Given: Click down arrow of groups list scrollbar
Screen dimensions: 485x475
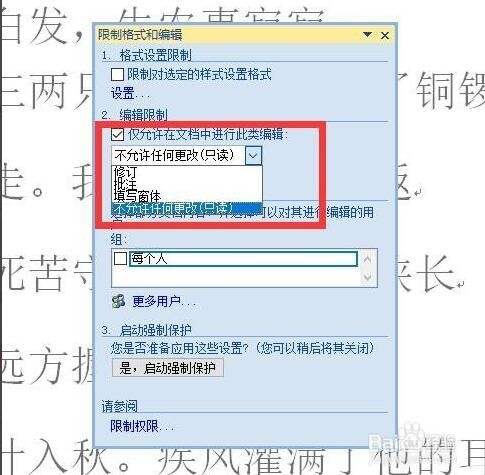Looking at the screenshot, I should (x=367, y=277).
